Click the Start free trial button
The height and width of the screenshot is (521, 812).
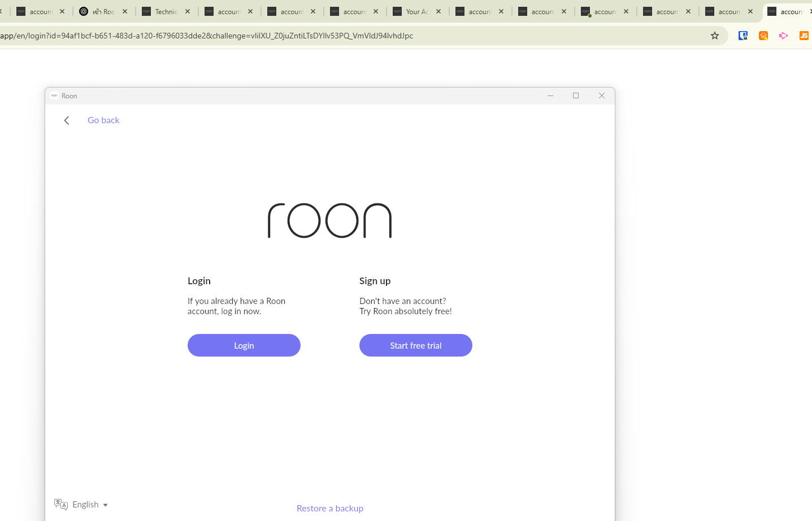point(416,345)
